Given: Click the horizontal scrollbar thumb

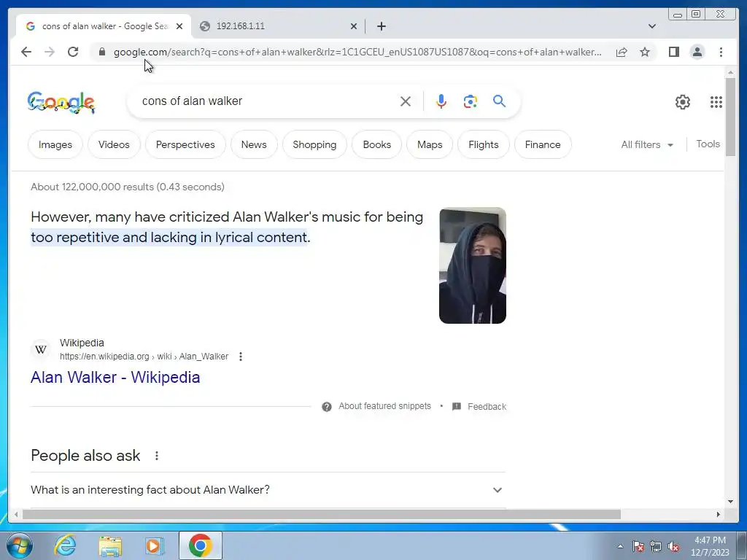Looking at the screenshot, I should [x=322, y=514].
